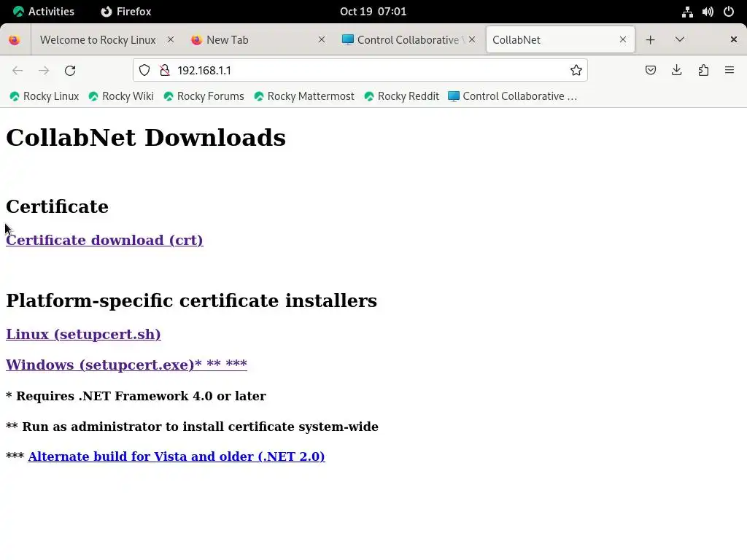The image size is (747, 560).
Task: Open the Rocky Wiki bookmark
Action: tap(121, 96)
